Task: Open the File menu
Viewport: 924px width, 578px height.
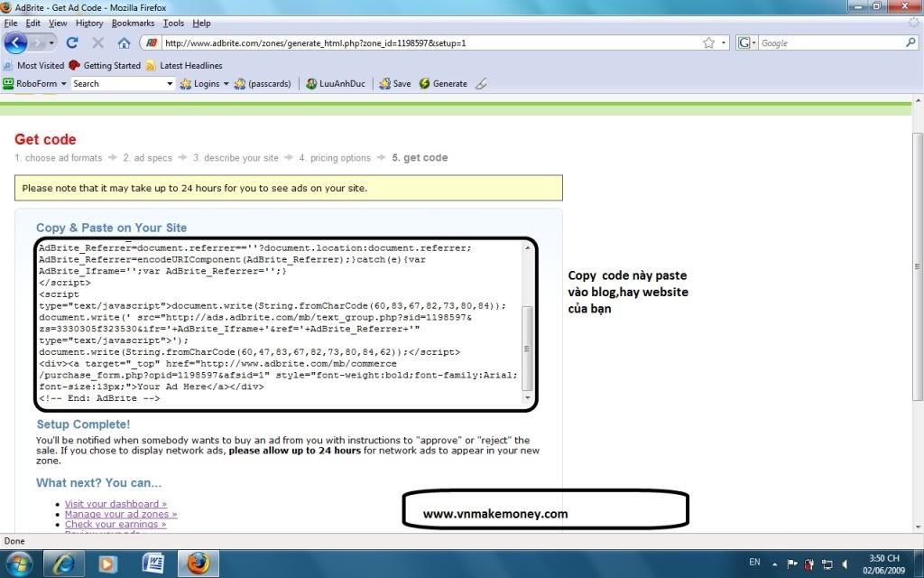Action: click(x=11, y=23)
